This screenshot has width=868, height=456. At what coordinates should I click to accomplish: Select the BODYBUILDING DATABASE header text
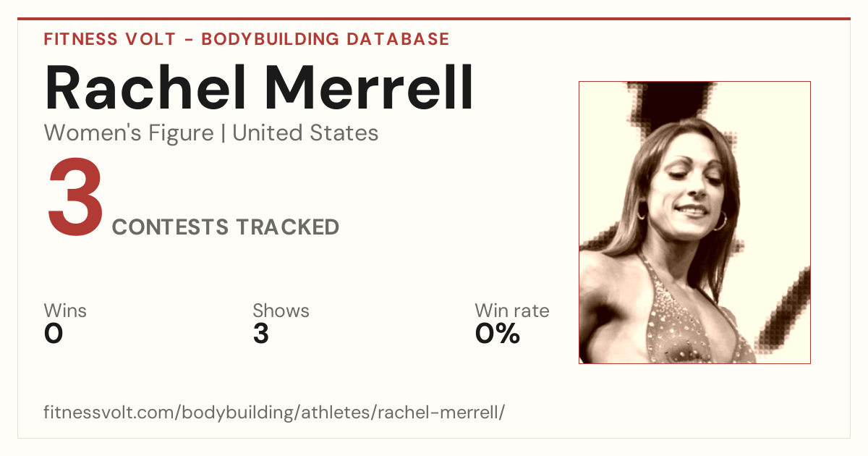(x=325, y=39)
